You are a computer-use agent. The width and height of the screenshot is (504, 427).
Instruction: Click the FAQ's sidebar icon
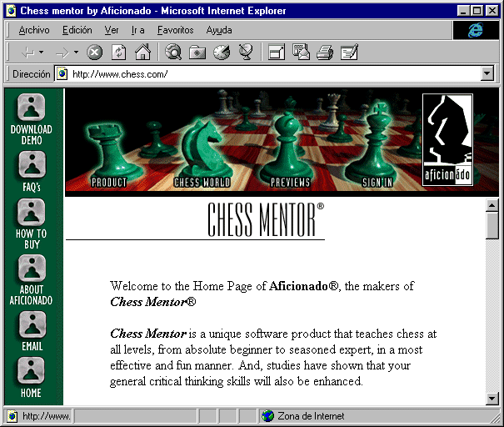coord(32,165)
